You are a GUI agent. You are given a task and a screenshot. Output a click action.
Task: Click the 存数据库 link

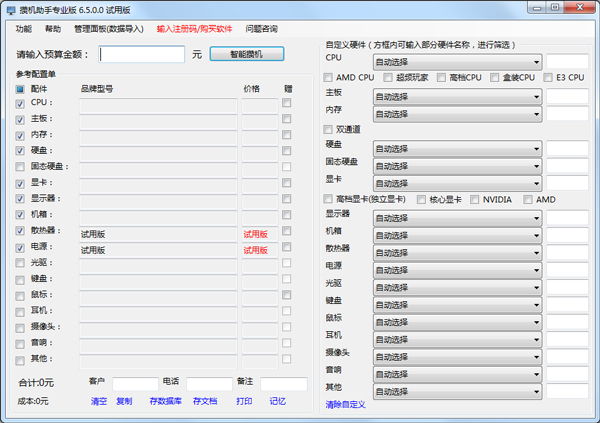click(166, 401)
